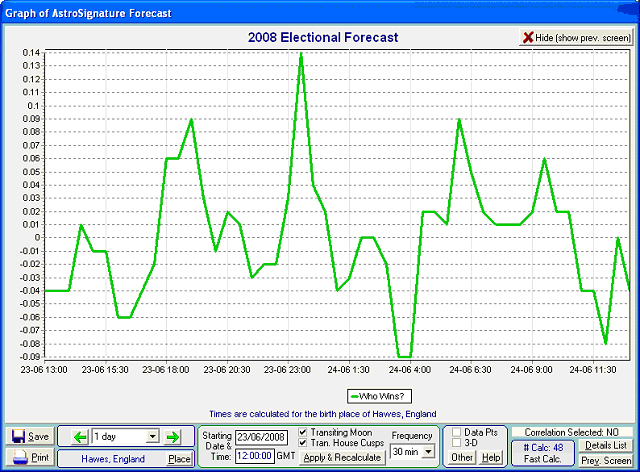Enable Data Pts checkbox

point(456,432)
